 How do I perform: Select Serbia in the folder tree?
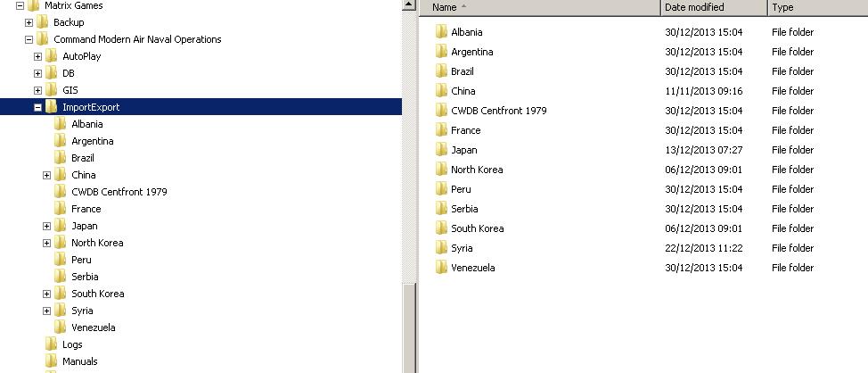click(x=85, y=277)
